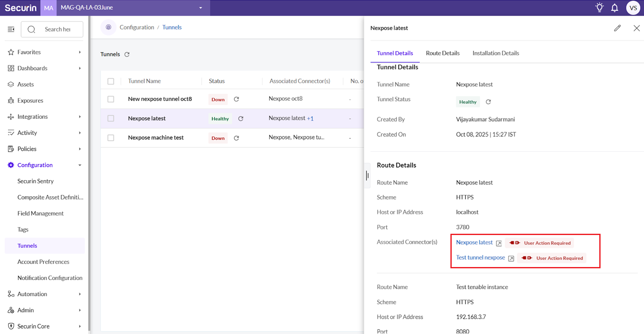The height and width of the screenshot is (334, 644).
Task: Click the +1 connectors link
Action: pyautogui.click(x=310, y=119)
